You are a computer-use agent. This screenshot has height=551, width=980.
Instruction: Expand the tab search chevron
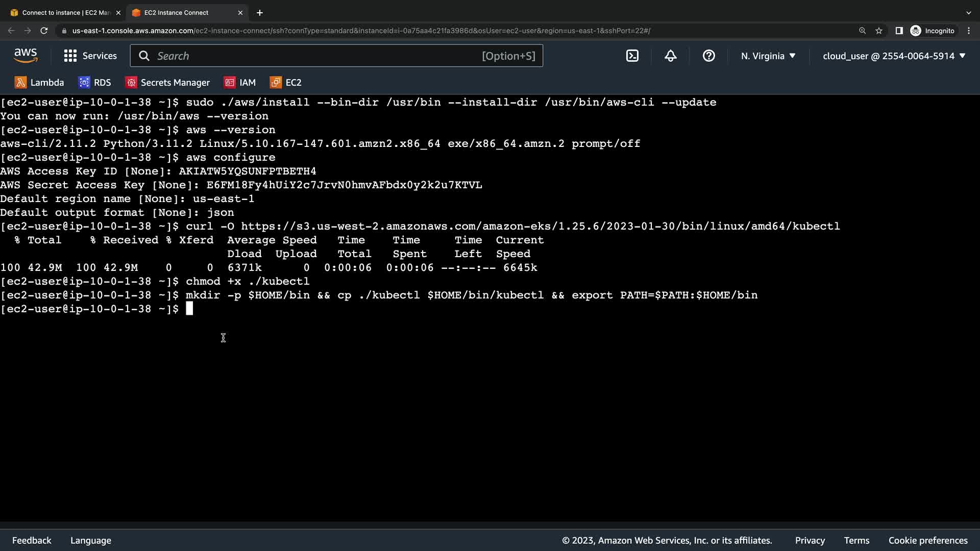(968, 12)
